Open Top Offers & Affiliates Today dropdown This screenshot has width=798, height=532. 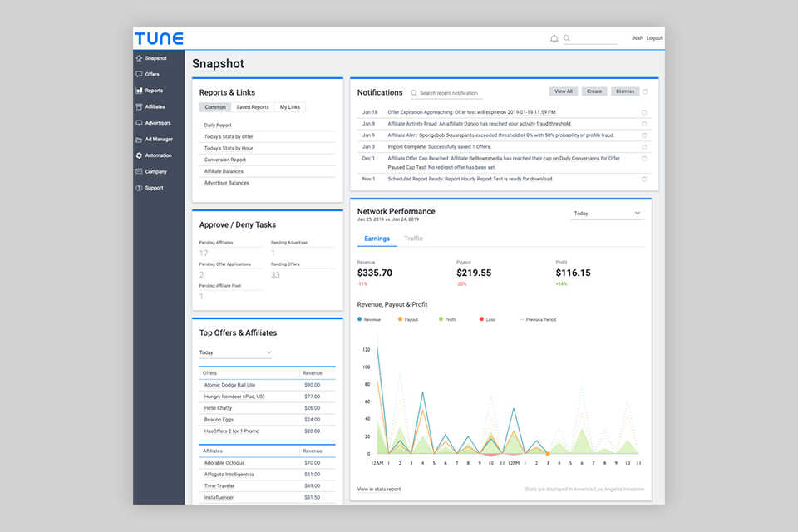(235, 352)
